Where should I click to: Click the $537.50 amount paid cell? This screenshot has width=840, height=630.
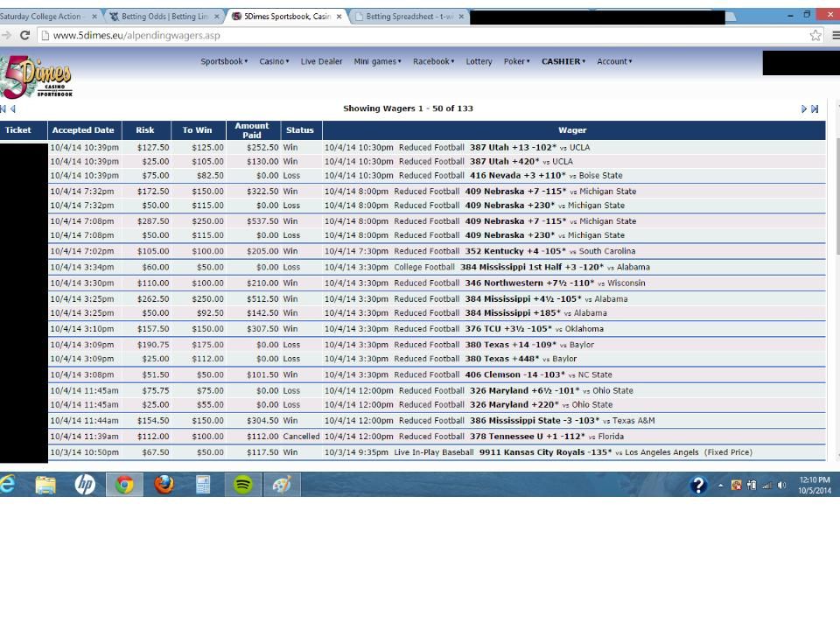coord(262,221)
